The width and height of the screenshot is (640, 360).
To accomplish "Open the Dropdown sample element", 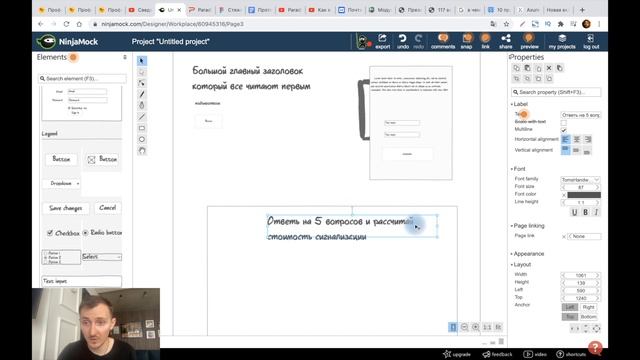I will pyautogui.click(x=62, y=184).
